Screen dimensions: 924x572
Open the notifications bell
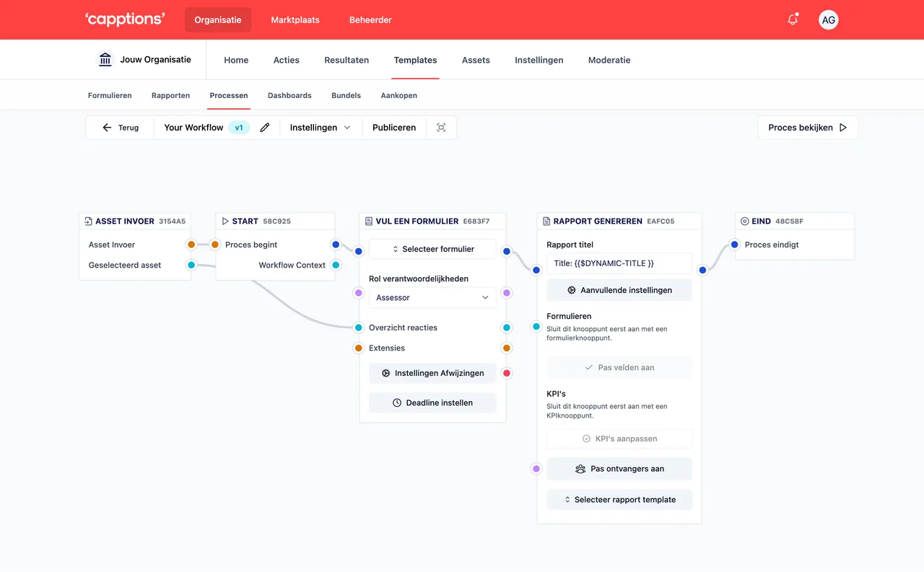click(793, 19)
